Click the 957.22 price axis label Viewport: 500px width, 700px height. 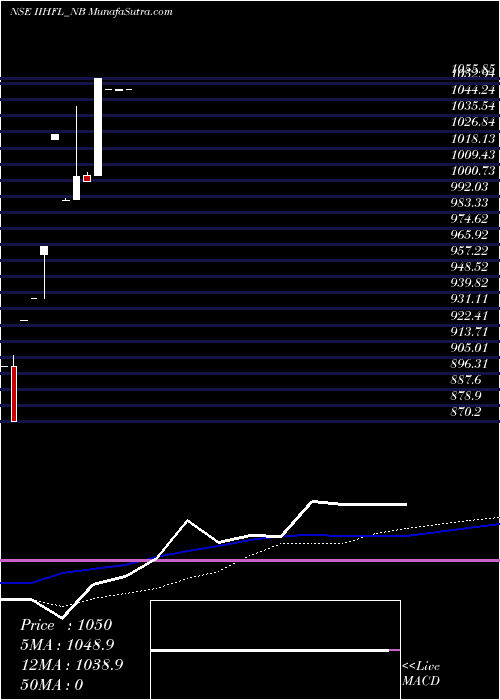[x=469, y=251]
